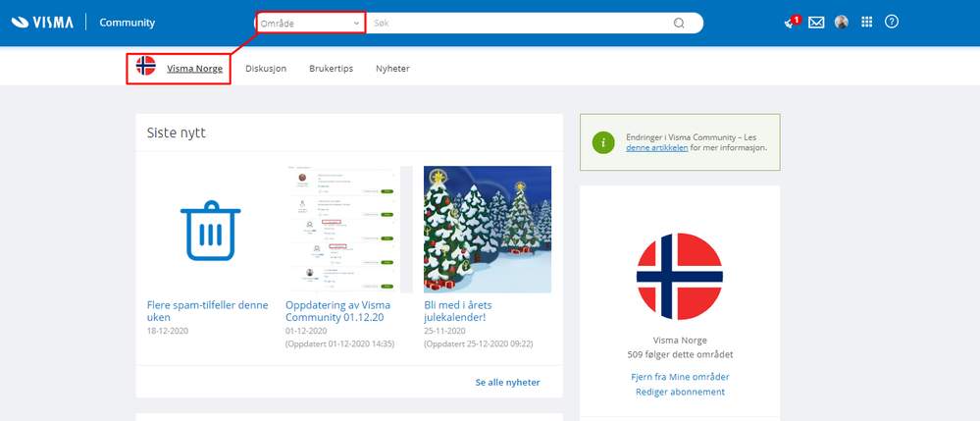Switch to the Diskusjon tab

266,69
